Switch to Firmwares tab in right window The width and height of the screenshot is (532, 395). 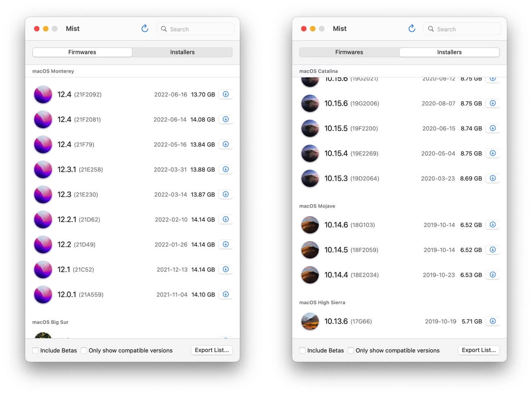pyautogui.click(x=349, y=52)
